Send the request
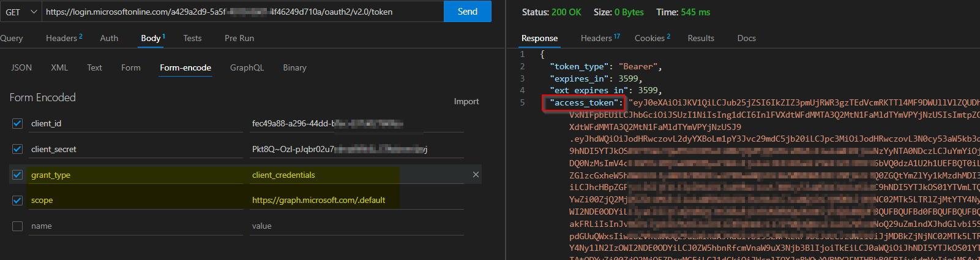980x260 pixels. tap(468, 12)
